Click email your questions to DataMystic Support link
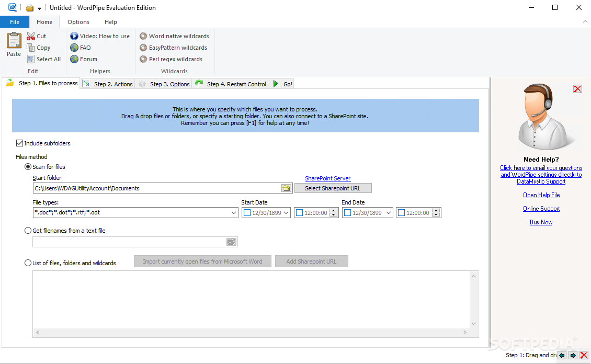 [x=541, y=175]
